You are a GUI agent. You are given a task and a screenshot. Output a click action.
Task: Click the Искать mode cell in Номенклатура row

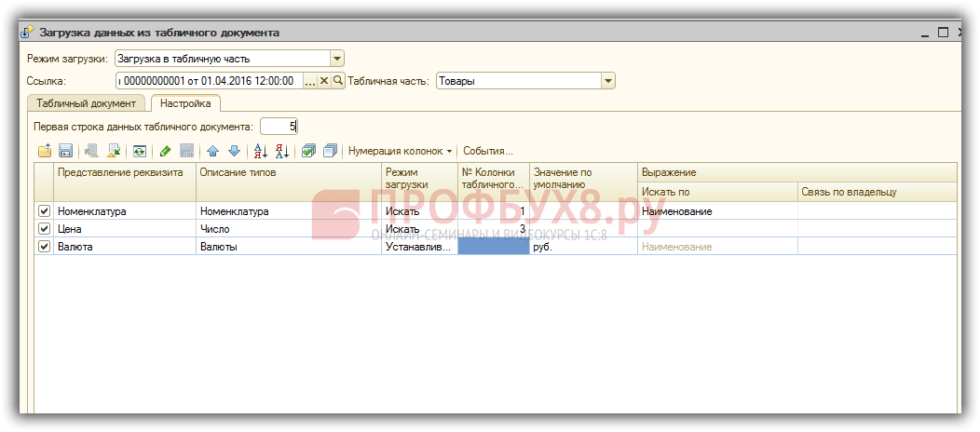[419, 211]
